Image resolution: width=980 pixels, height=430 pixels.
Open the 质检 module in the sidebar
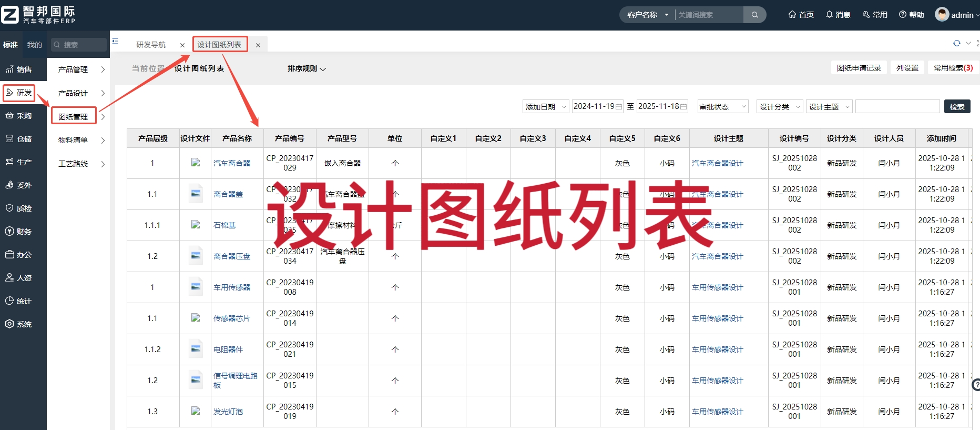click(19, 208)
